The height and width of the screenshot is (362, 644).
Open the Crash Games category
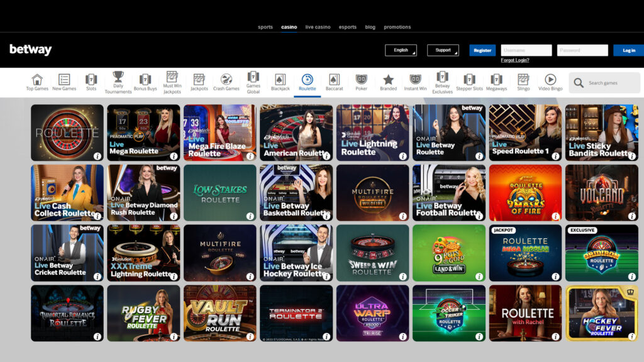tap(226, 82)
